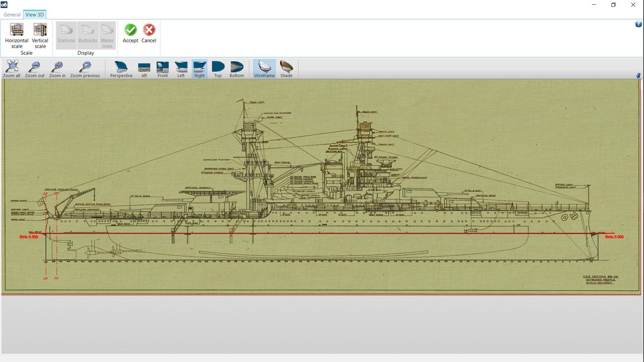
Task: Open the General ribbon tab
Action: tap(12, 15)
